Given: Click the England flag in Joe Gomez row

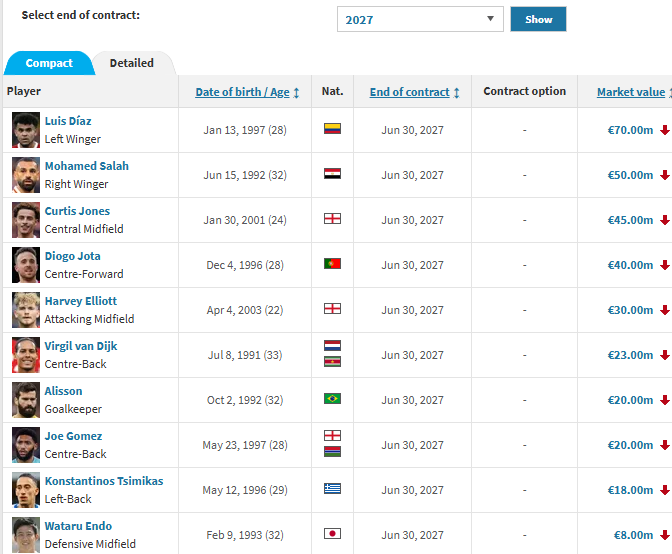Looking at the screenshot, I should pos(332,435).
